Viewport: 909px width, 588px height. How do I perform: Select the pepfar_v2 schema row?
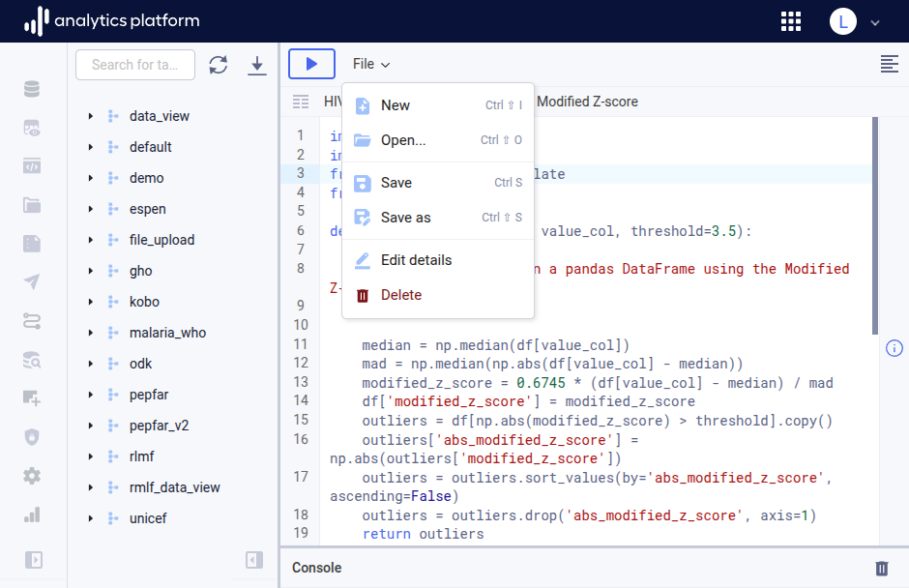(x=174, y=426)
